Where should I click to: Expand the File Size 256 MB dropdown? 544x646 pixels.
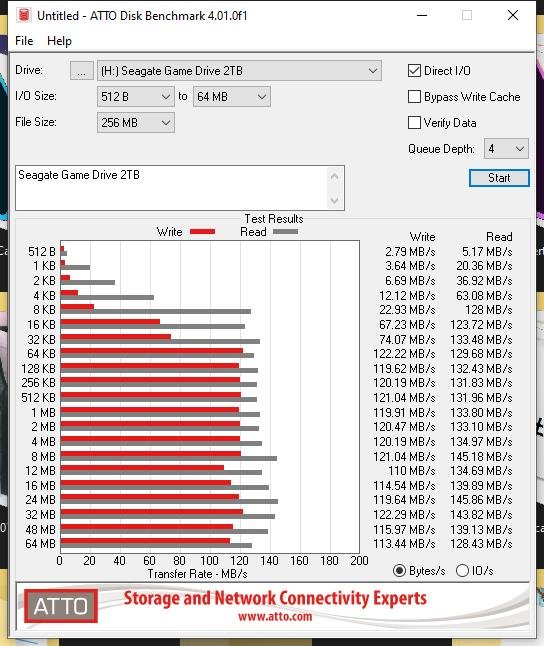[x=136, y=123]
